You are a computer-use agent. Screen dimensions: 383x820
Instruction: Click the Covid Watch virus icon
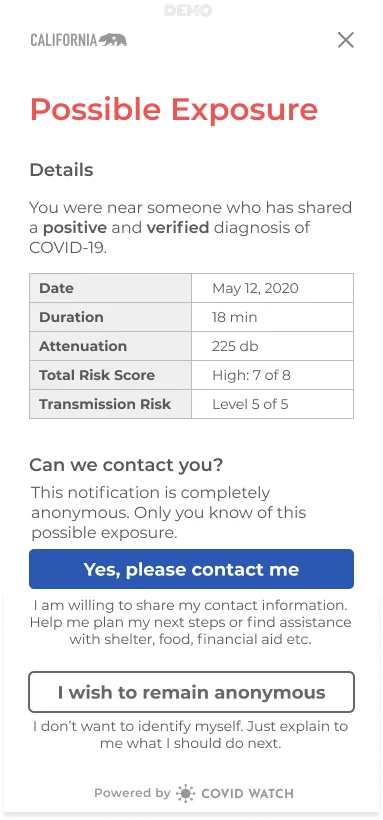(185, 793)
